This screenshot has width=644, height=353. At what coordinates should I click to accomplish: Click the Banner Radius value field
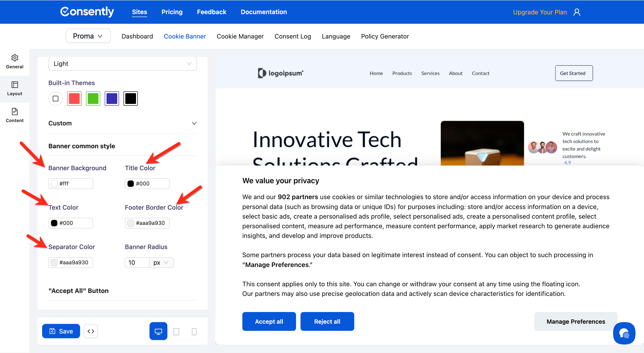137,263
